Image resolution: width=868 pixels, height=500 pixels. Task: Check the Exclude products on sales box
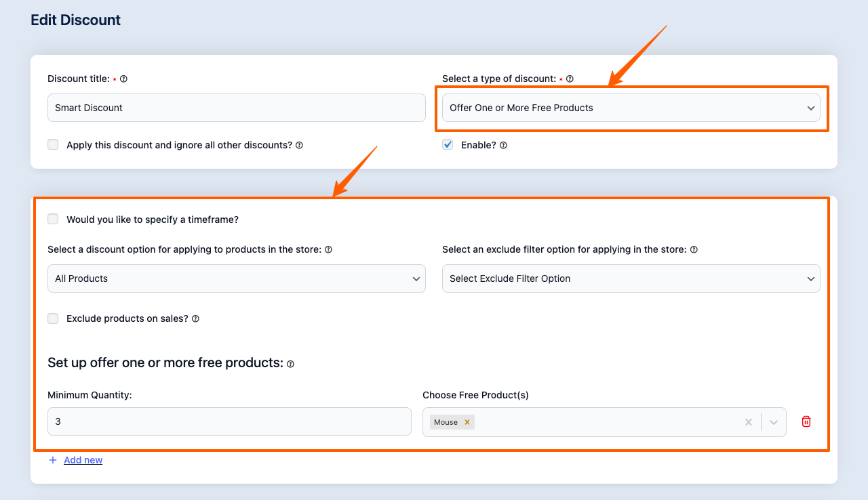[53, 318]
